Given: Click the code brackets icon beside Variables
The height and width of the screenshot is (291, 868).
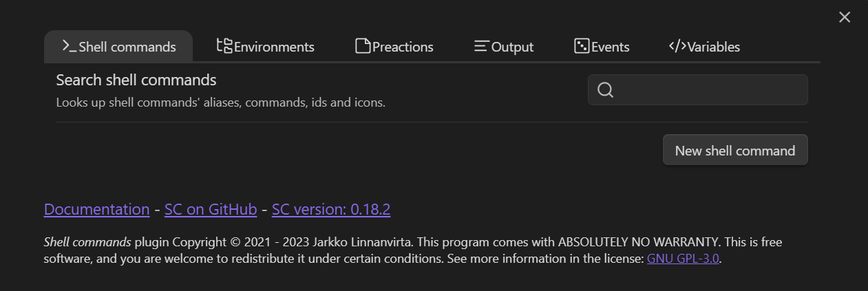Looking at the screenshot, I should tap(677, 46).
